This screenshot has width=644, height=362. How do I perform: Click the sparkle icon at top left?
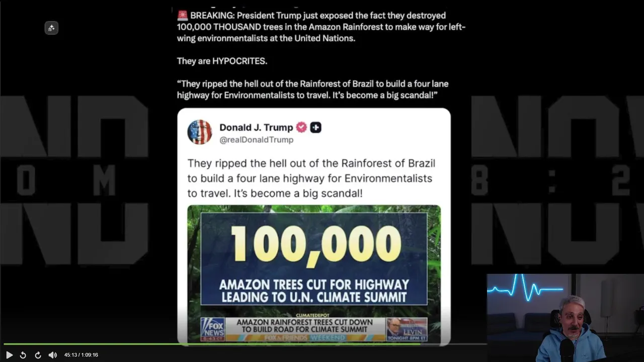point(51,28)
